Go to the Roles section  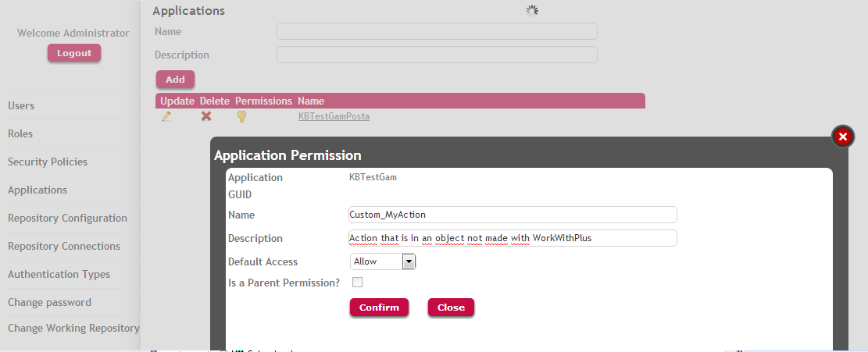(x=20, y=133)
